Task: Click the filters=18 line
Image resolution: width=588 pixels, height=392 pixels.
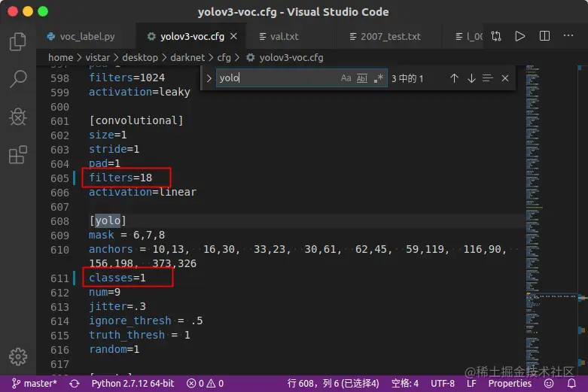Action: tap(120, 178)
